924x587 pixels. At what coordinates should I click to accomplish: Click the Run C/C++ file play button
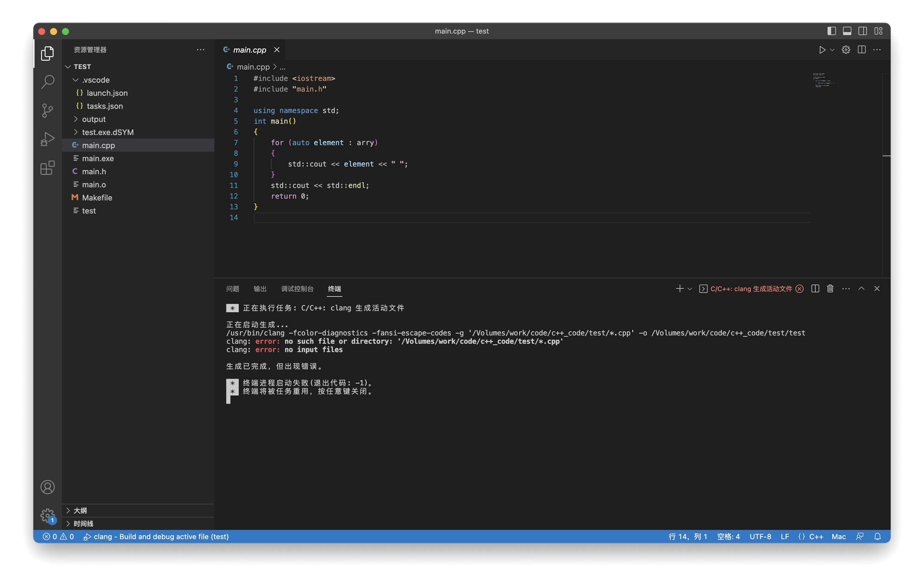[x=822, y=50]
